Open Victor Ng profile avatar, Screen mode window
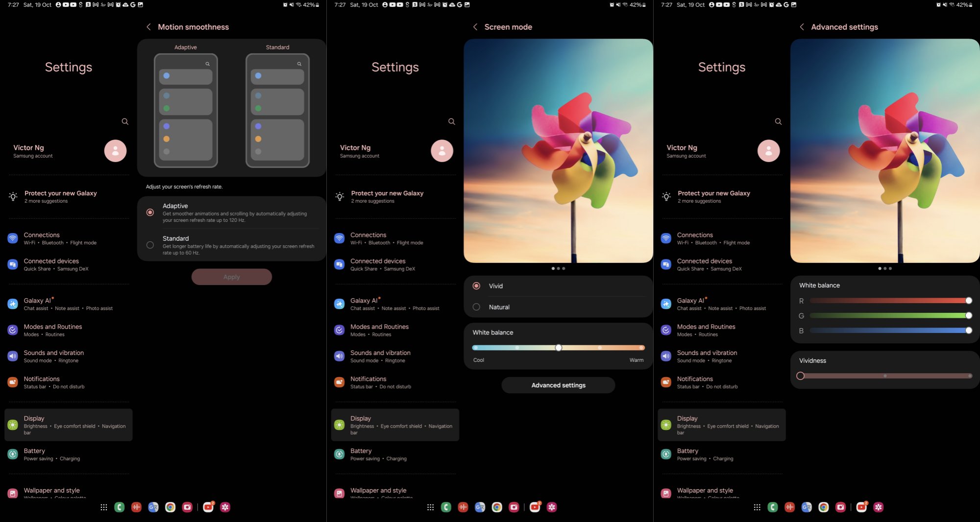Viewport: 980px width, 522px height. tap(442, 151)
